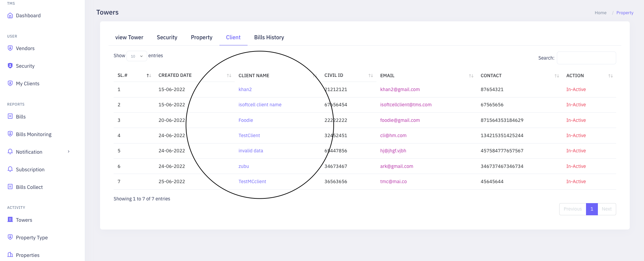The width and height of the screenshot is (644, 261).
Task: Sort by Created Date column header
Action: (175, 75)
